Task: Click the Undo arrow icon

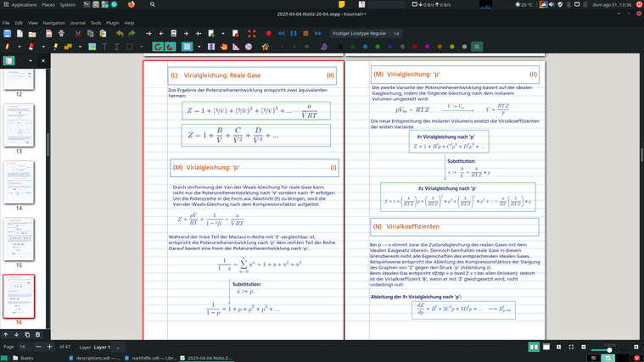Action: click(x=120, y=34)
